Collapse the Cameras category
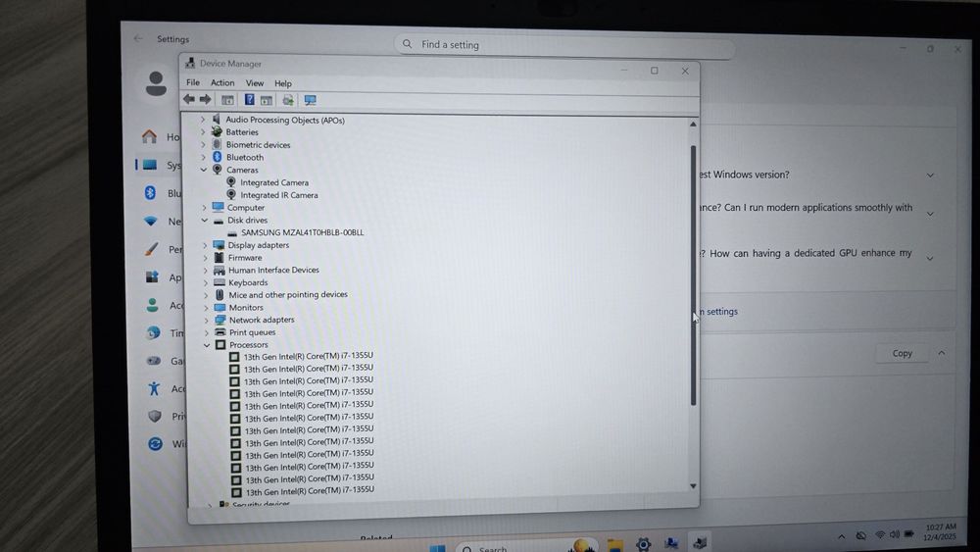Screen dimensions: 980x552 click(x=203, y=170)
